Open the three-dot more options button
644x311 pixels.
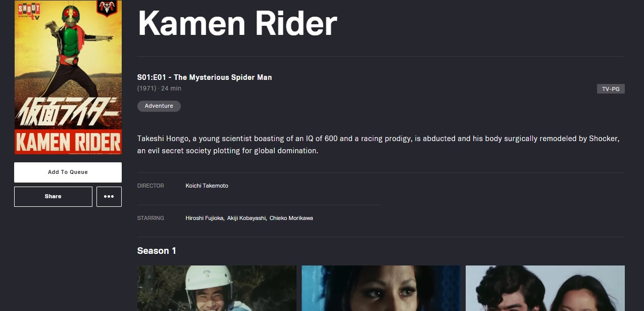(x=109, y=197)
